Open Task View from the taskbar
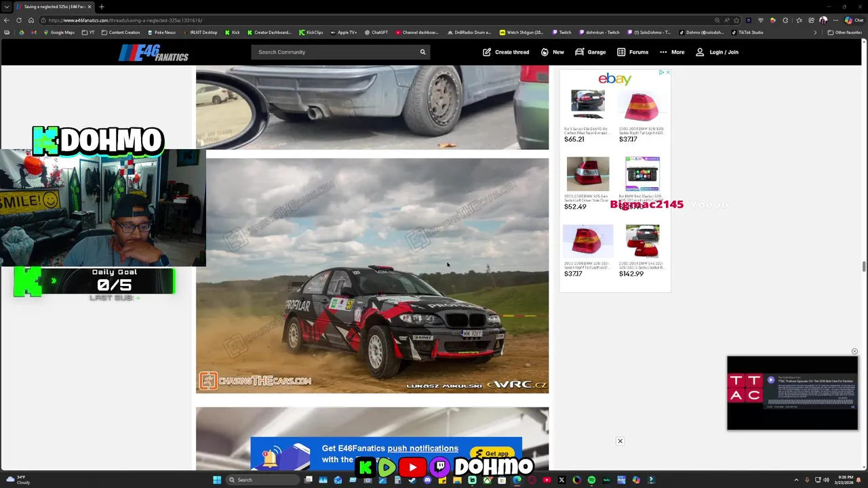The height and width of the screenshot is (488, 868). tap(309, 480)
